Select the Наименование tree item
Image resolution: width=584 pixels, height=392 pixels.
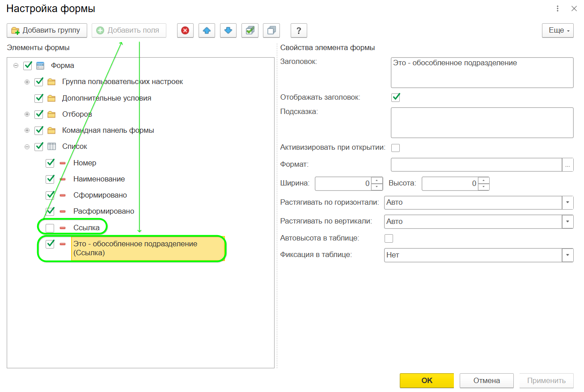tap(99, 179)
